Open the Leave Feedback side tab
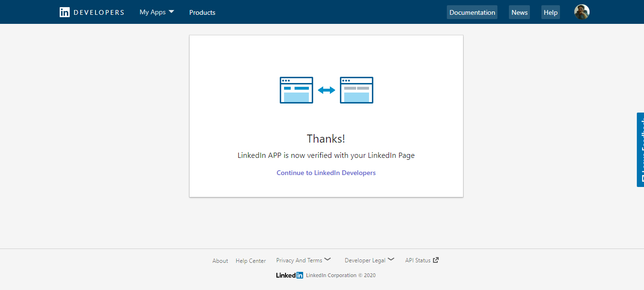 (640, 150)
